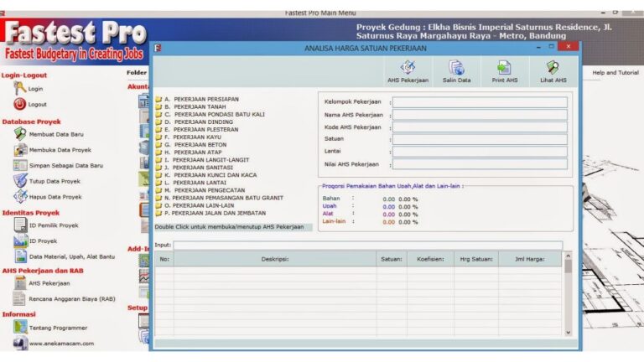Select Membuat Data Baru icon
Screen dimensions: 644x362
tap(20, 133)
